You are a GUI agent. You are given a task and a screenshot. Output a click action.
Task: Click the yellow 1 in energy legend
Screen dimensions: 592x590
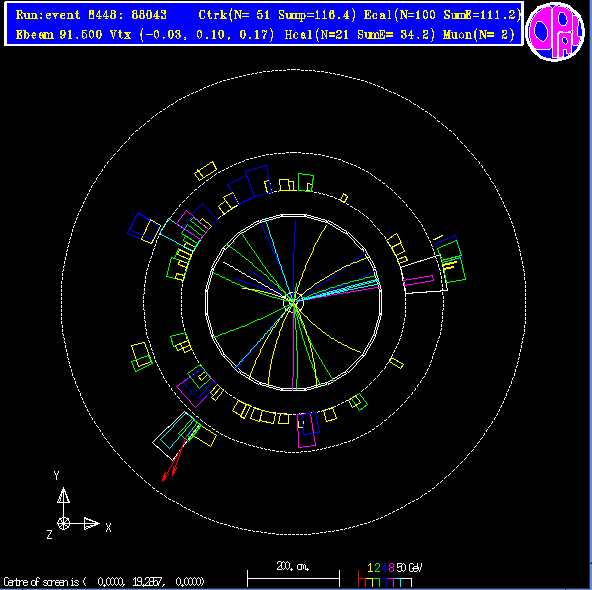(370, 568)
